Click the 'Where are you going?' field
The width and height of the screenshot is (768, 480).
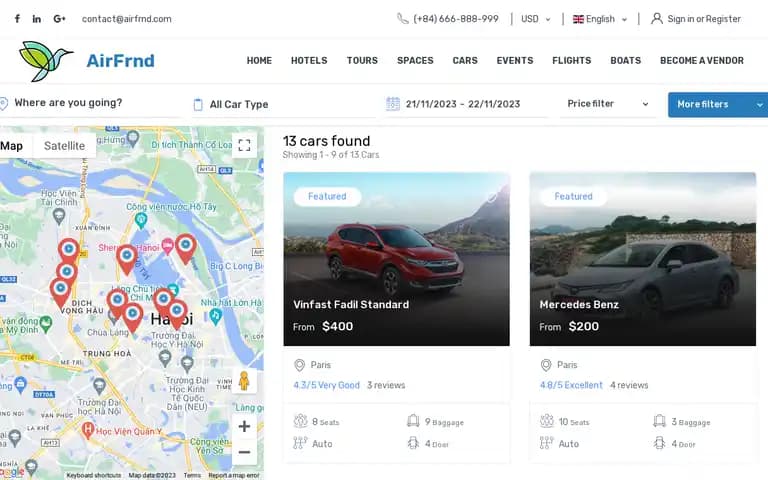tap(91, 104)
